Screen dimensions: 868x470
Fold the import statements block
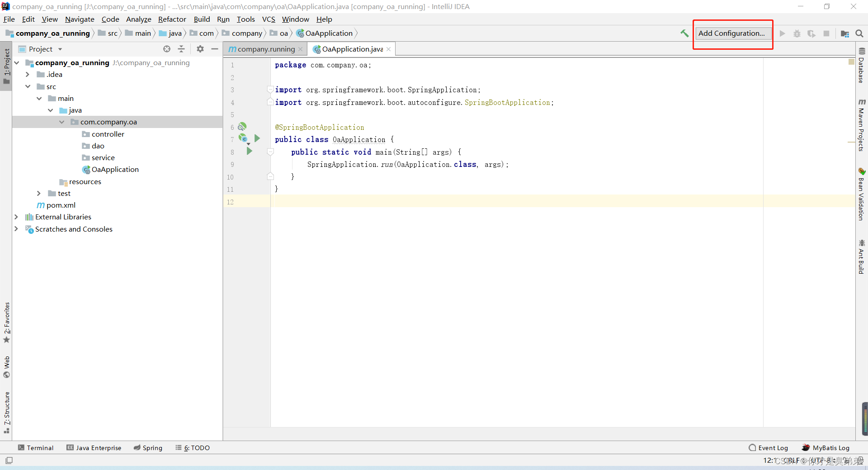coord(270,90)
